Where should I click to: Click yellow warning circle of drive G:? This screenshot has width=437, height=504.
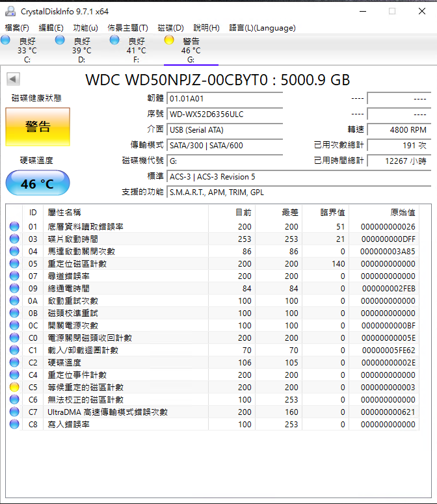point(169,40)
